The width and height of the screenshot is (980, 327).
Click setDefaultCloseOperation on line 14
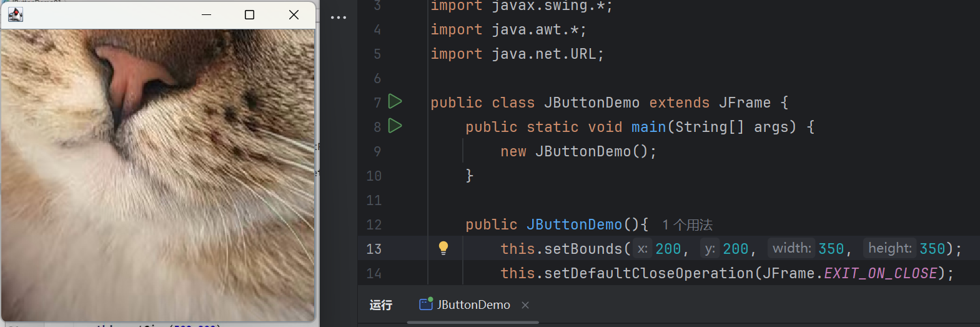(x=649, y=273)
